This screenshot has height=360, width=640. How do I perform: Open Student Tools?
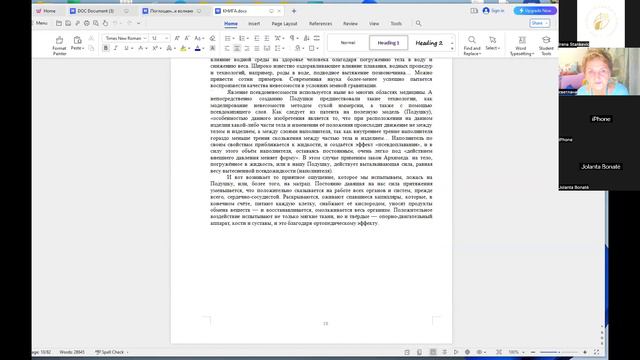[x=546, y=45]
